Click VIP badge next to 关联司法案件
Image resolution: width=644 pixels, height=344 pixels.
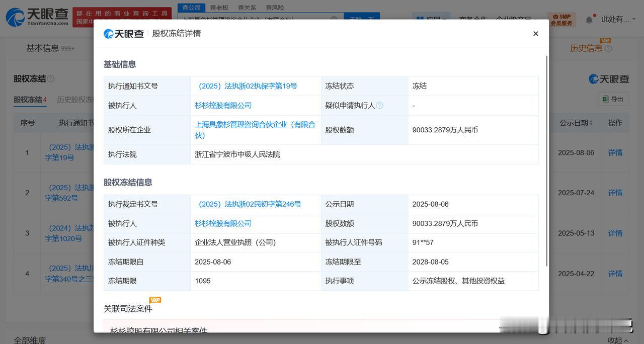(155, 300)
